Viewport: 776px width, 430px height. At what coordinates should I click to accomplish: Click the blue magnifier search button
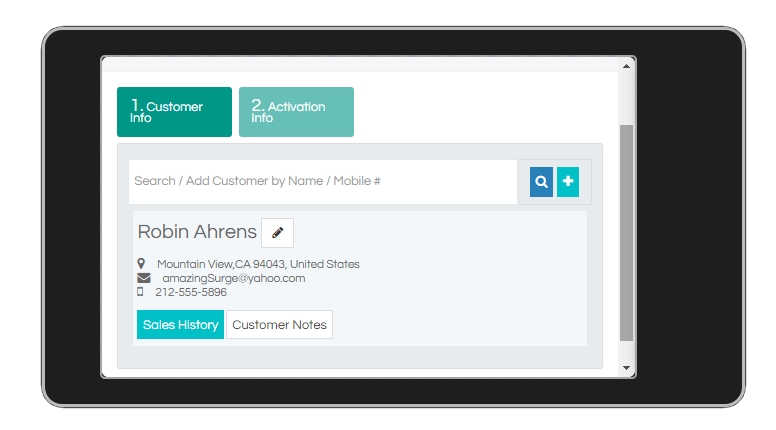coord(541,182)
